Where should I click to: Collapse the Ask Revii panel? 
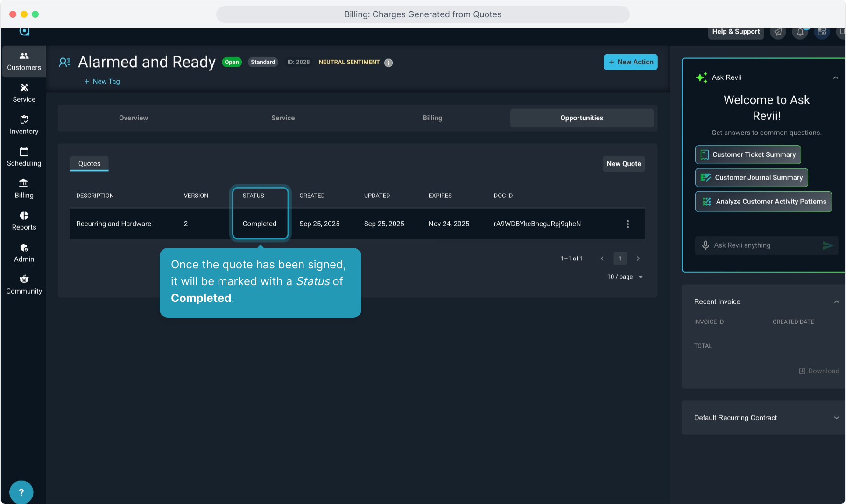pos(835,78)
